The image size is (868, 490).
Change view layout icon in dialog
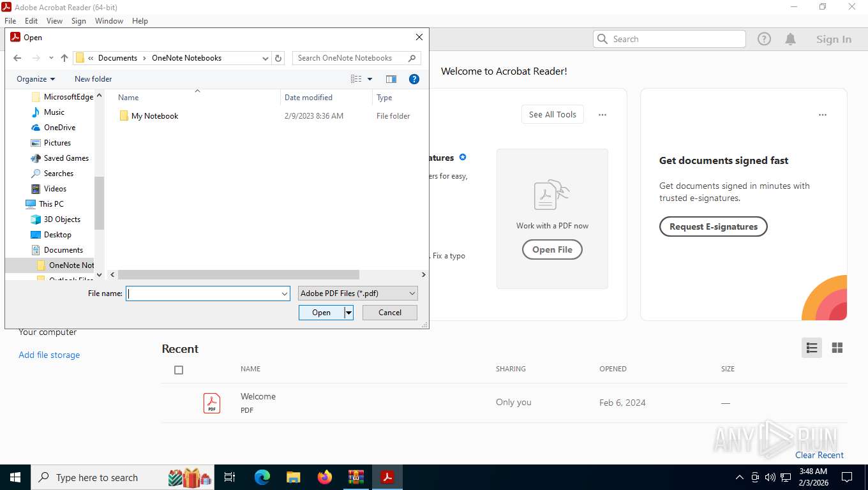point(356,79)
